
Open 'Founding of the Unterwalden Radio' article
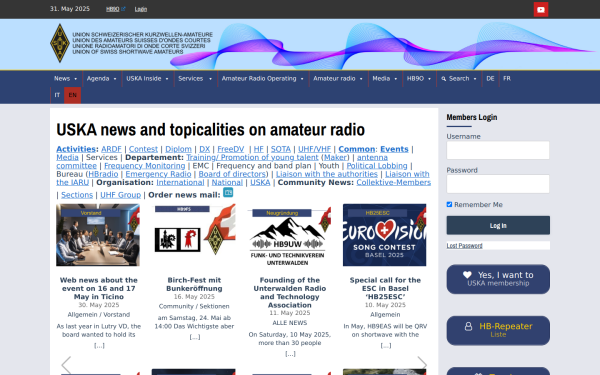point(290,293)
